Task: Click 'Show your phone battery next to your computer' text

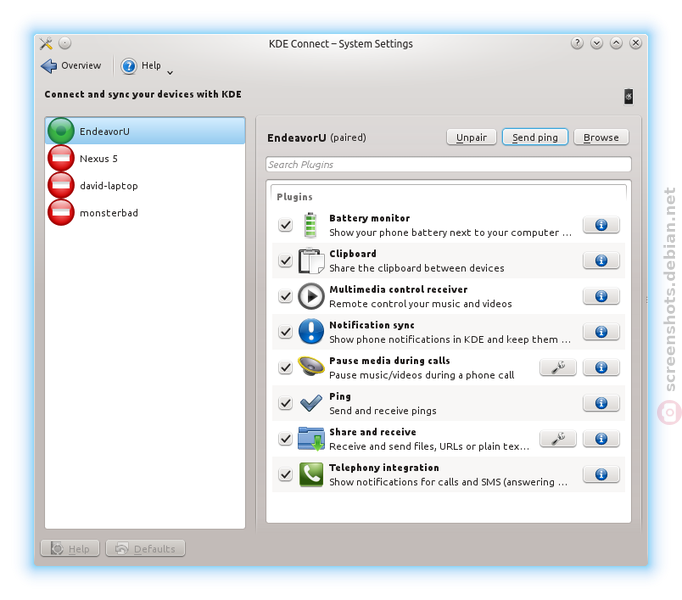Action: click(x=450, y=233)
